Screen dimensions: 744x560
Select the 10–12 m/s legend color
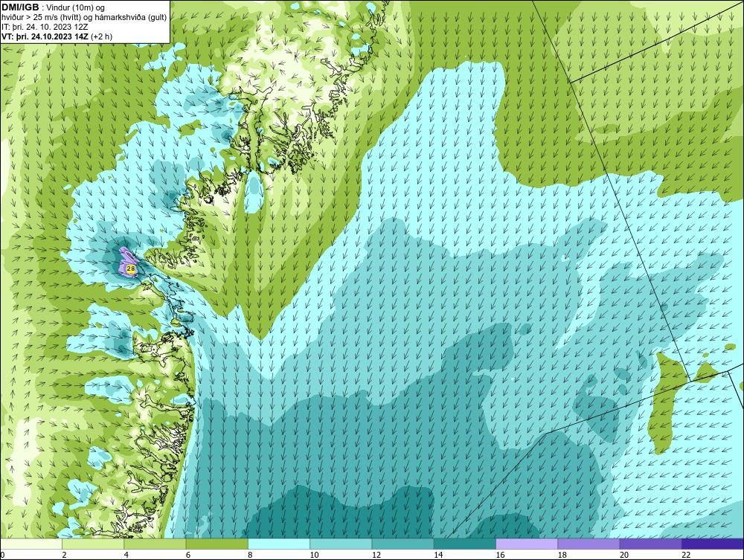pos(341,544)
